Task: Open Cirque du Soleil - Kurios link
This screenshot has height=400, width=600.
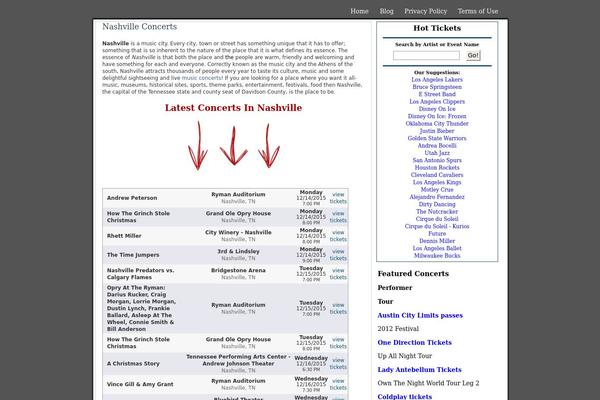Action: (437, 226)
